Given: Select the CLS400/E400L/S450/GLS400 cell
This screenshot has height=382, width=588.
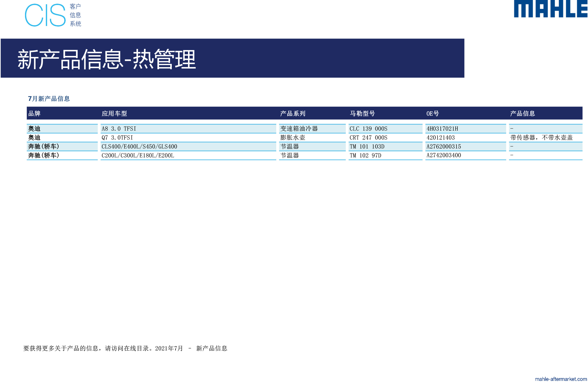Looking at the screenshot, I should [188, 146].
